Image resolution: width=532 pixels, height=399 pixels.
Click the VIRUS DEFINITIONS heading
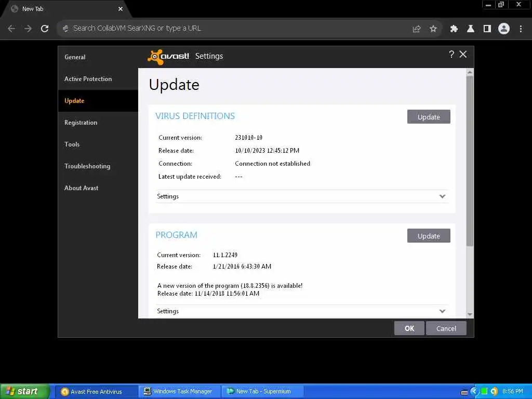pyautogui.click(x=195, y=116)
